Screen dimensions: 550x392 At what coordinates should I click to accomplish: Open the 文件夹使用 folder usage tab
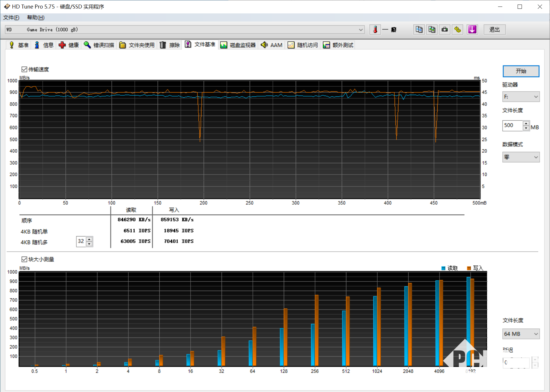[137, 45]
